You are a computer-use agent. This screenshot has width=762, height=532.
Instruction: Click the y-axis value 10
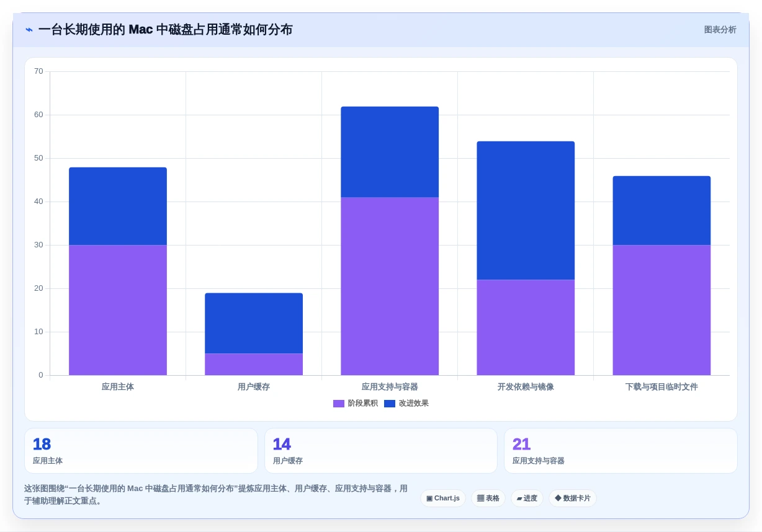(38, 332)
